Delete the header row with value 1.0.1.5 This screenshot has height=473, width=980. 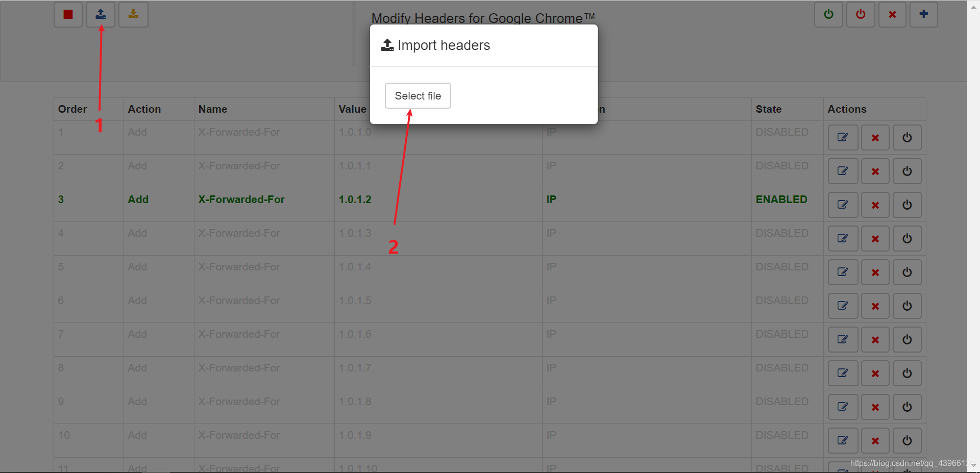[875, 306]
